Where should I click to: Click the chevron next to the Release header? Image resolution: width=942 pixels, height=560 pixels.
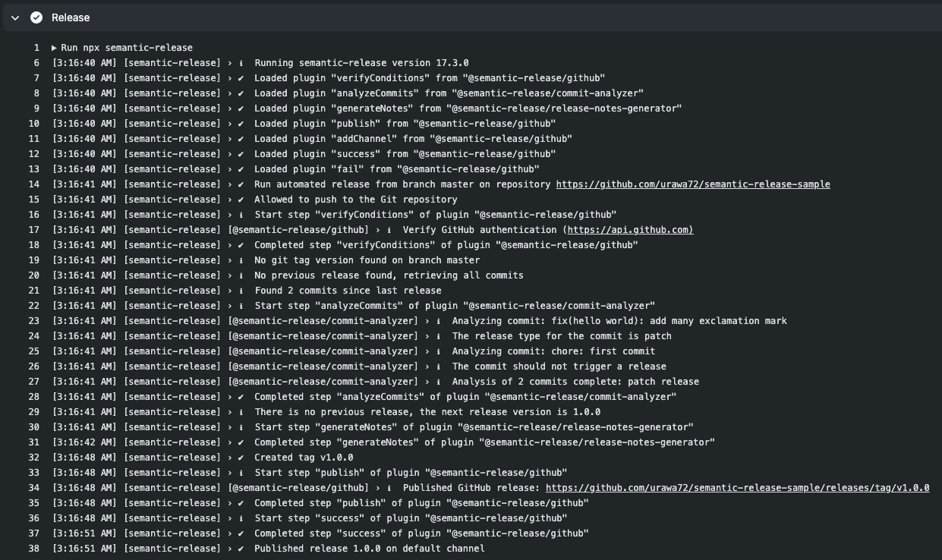13,17
